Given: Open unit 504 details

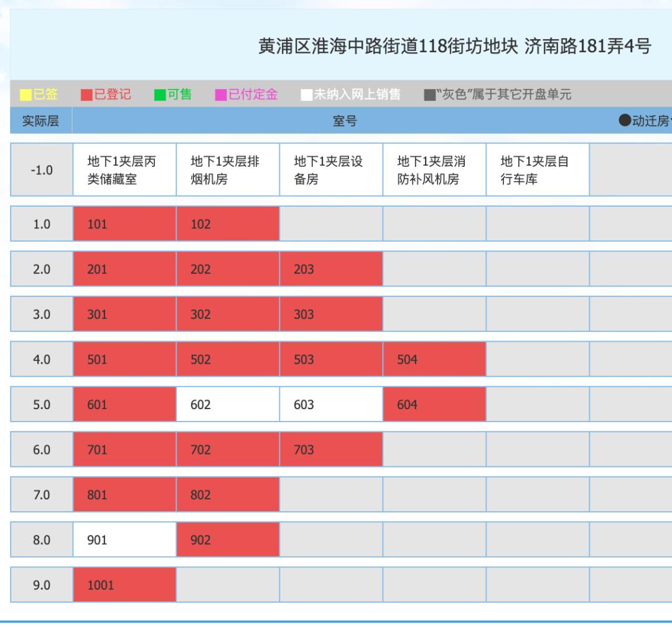Looking at the screenshot, I should (x=434, y=359).
